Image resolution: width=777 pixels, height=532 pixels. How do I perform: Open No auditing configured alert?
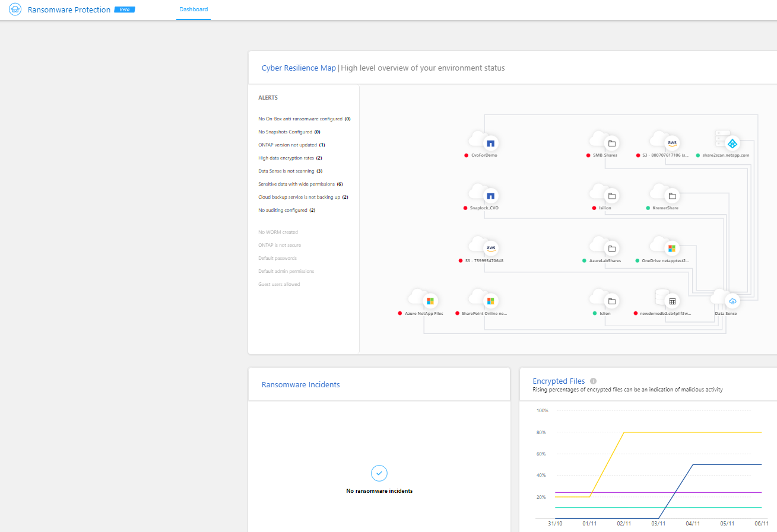pyautogui.click(x=287, y=210)
